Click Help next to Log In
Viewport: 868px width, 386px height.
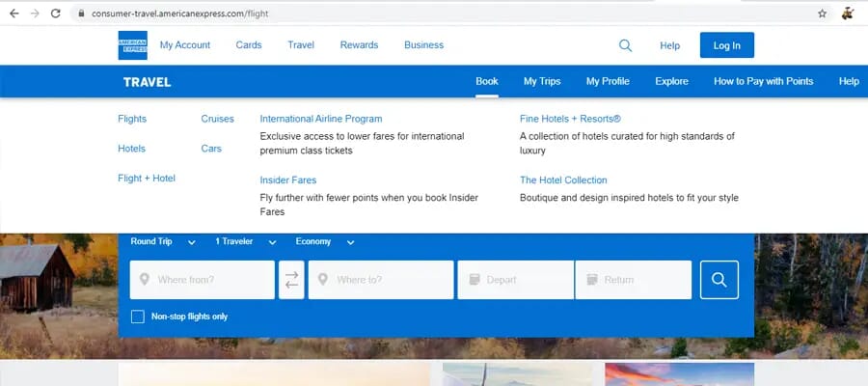click(x=669, y=46)
